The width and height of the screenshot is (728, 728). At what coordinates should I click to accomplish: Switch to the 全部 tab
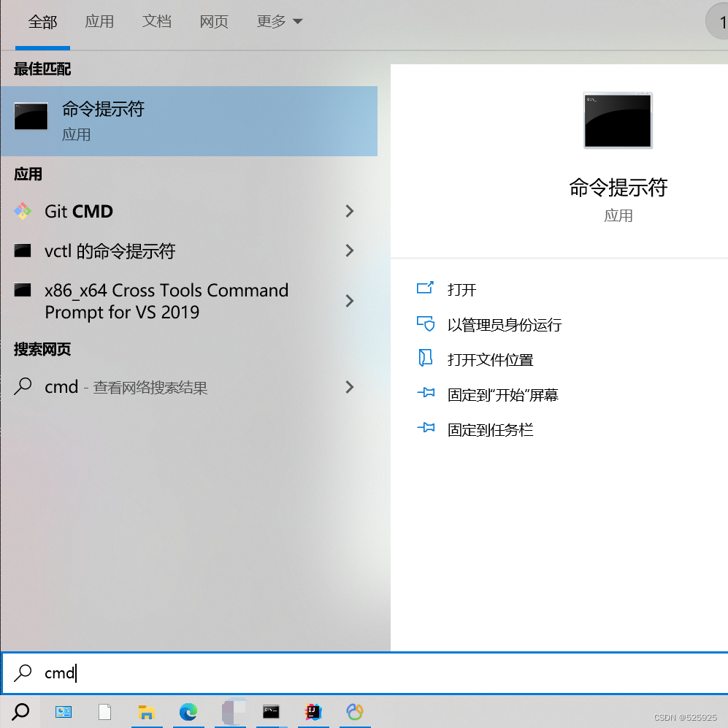tap(42, 22)
